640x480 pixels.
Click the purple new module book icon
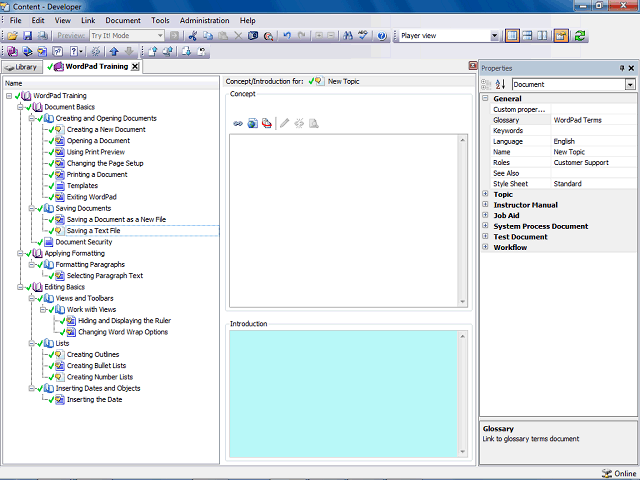[12, 51]
